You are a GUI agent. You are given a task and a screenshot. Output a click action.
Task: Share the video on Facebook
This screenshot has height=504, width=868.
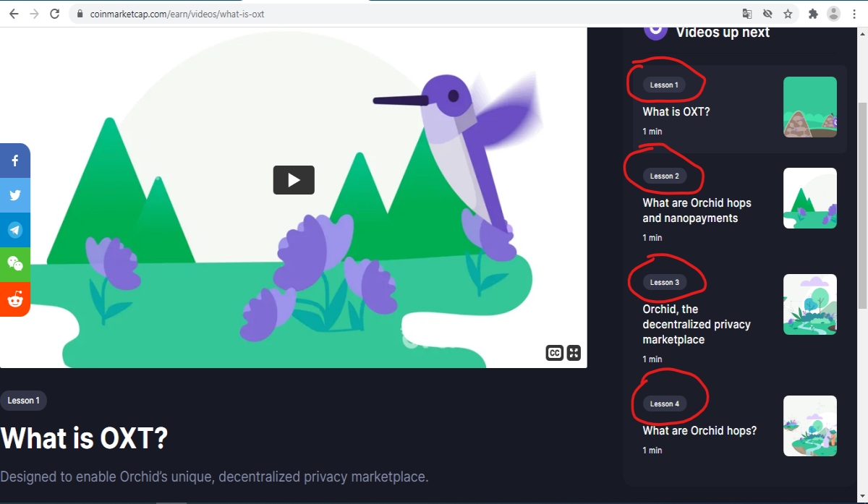15,161
